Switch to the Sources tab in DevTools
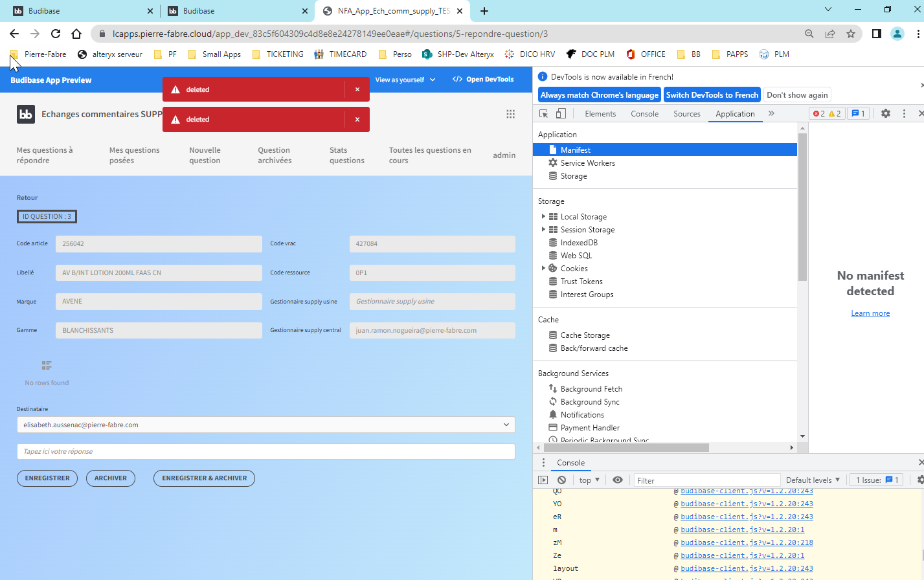This screenshot has height=580, width=924. click(x=687, y=114)
